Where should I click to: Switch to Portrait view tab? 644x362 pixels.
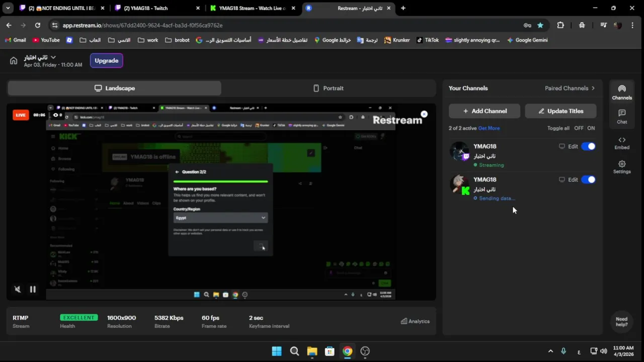pyautogui.click(x=329, y=88)
